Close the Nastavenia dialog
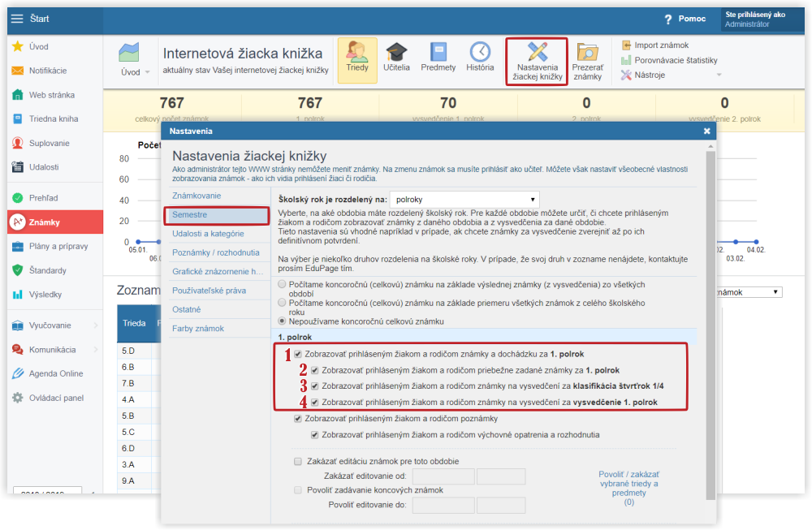Viewport: 812px width, 530px height. point(706,130)
